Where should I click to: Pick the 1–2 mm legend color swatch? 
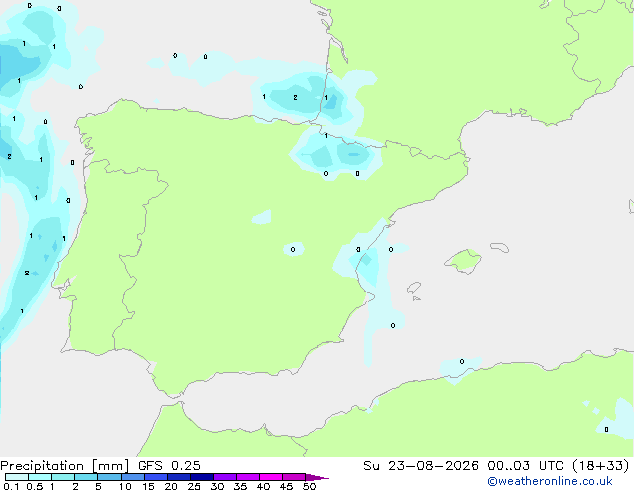63,477
